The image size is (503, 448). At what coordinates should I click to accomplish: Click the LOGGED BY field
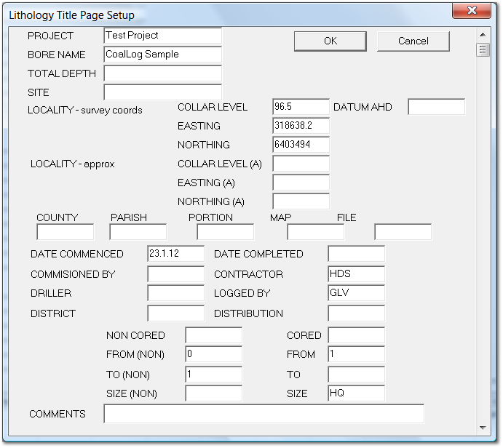356,293
